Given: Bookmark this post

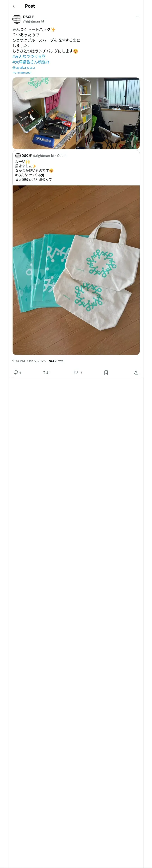Looking at the screenshot, I should 106,372.
